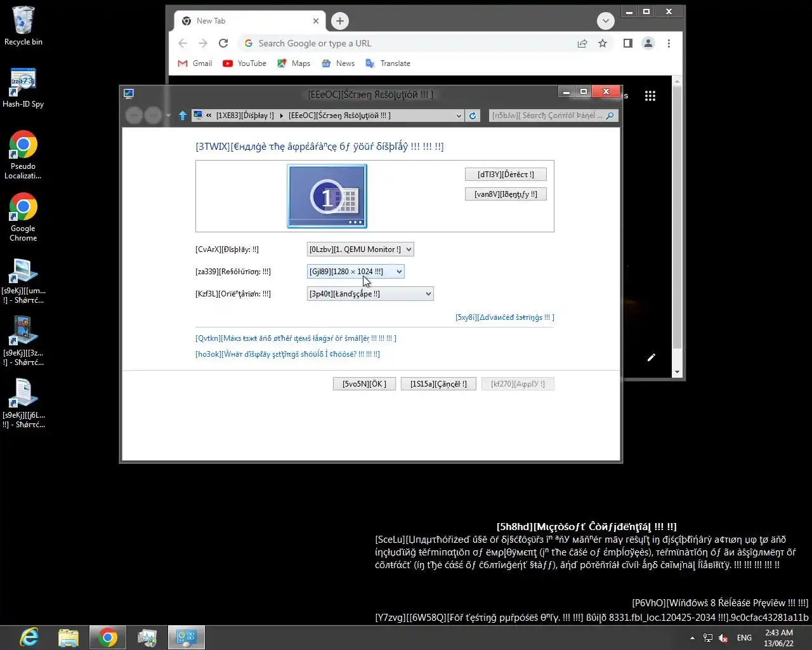The image size is (812, 650).
Task: Click the Detect button
Action: click(x=506, y=175)
